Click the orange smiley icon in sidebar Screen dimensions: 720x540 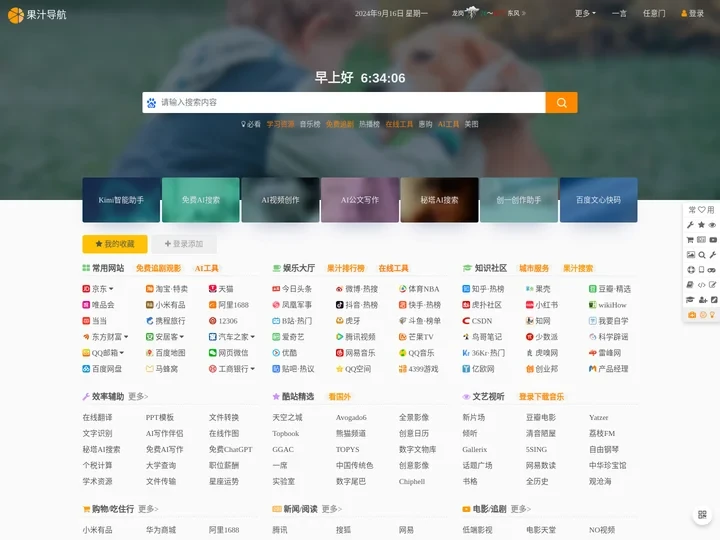pyautogui.click(x=703, y=315)
